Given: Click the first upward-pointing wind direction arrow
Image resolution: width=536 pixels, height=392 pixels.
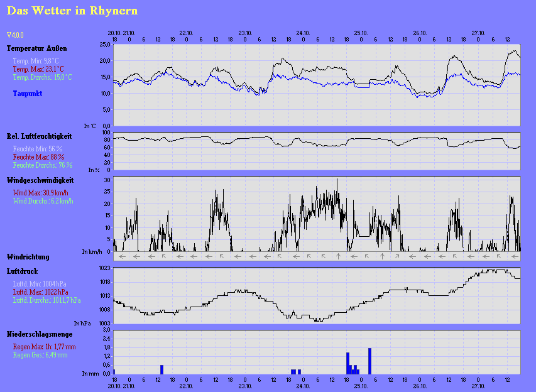Looking at the screenshot, I should point(339,256).
